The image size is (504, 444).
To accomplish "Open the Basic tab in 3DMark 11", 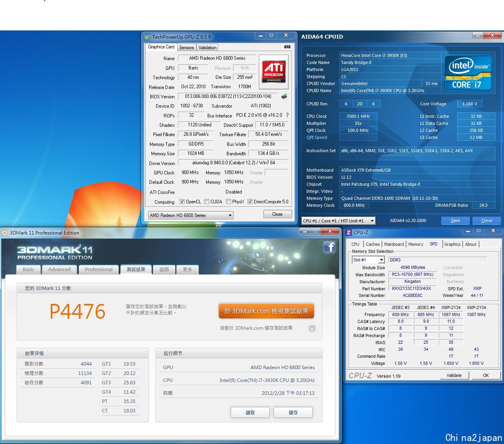I will coord(28,269).
